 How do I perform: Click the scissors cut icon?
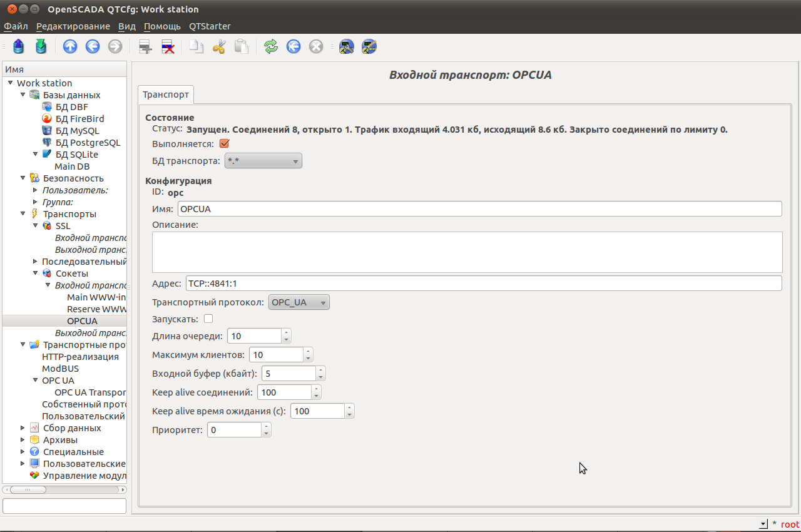point(218,46)
